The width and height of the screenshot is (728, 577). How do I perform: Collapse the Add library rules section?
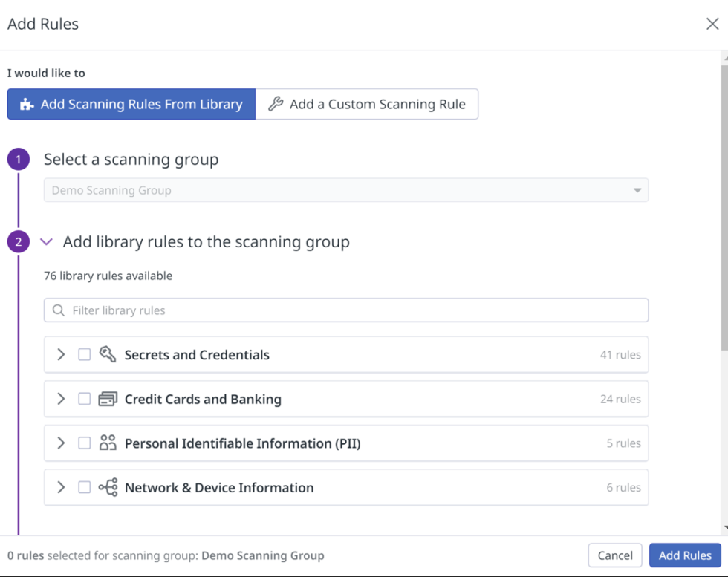[46, 241]
